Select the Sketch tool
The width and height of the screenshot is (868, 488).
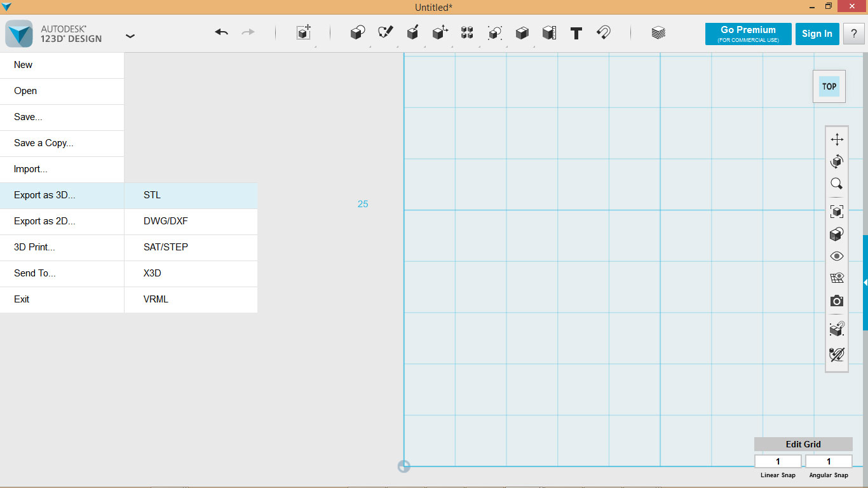385,33
